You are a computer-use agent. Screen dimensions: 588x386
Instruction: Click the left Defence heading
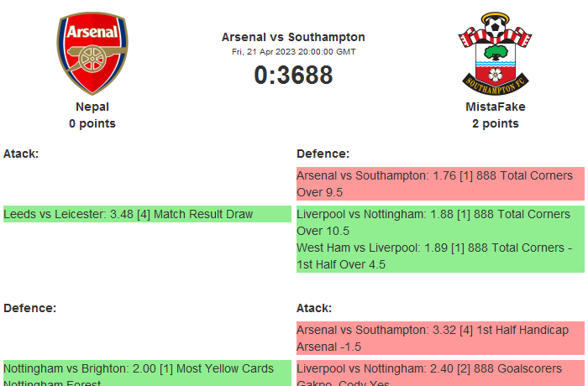(29, 308)
